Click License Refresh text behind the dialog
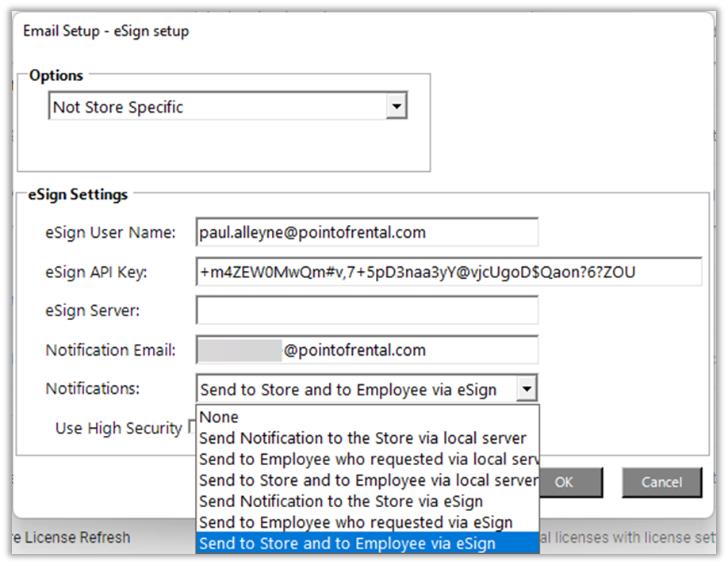Viewport: 728px width, 565px height. click(x=77, y=538)
